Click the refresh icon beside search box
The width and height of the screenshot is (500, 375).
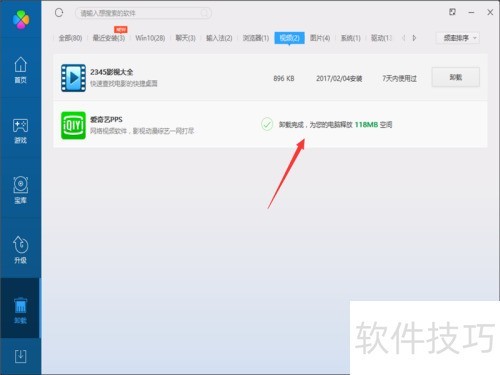(59, 13)
